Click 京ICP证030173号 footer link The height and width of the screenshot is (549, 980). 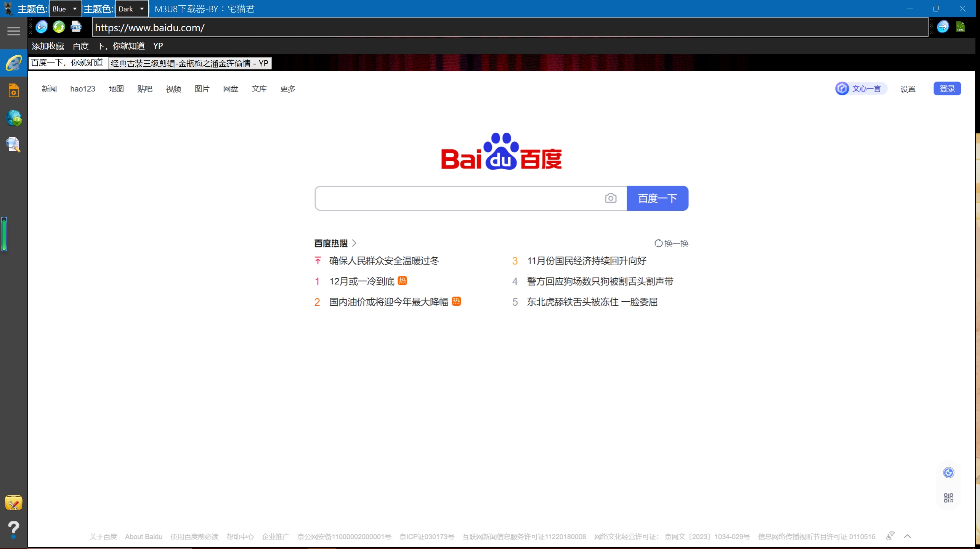click(x=427, y=537)
